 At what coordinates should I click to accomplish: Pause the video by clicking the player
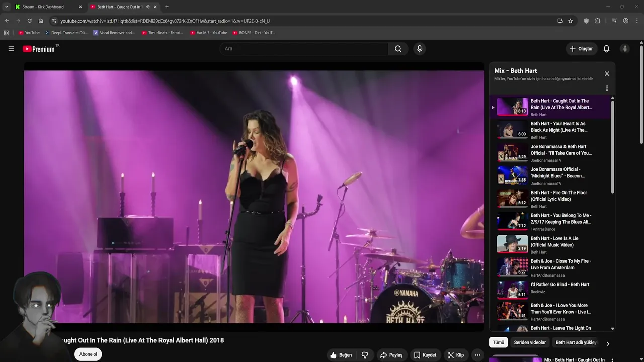click(x=254, y=196)
